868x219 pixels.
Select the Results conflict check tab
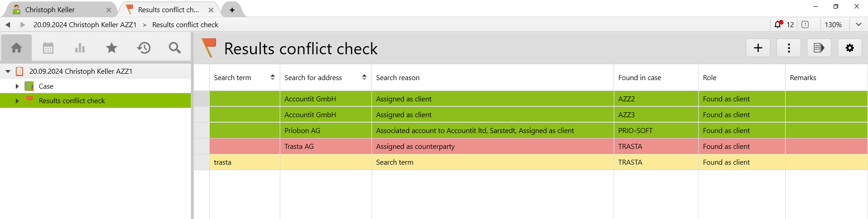(168, 10)
